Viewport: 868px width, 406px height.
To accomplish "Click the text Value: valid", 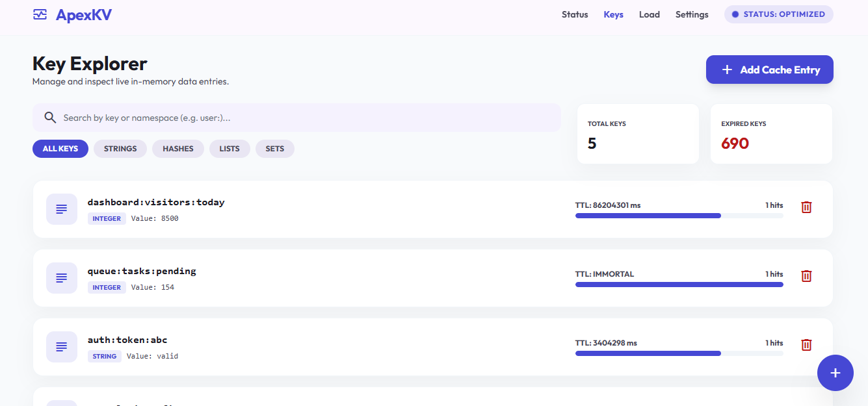I will (x=152, y=357).
